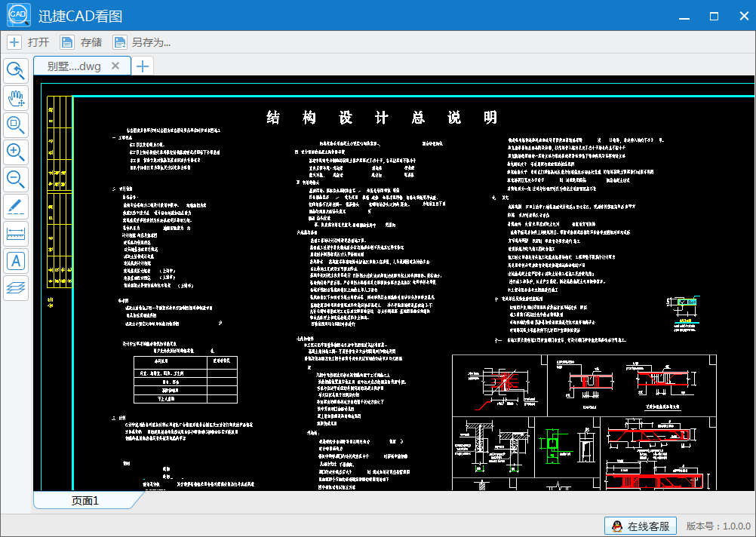
Task: Select the pencil line drawing tool
Action: (16, 207)
